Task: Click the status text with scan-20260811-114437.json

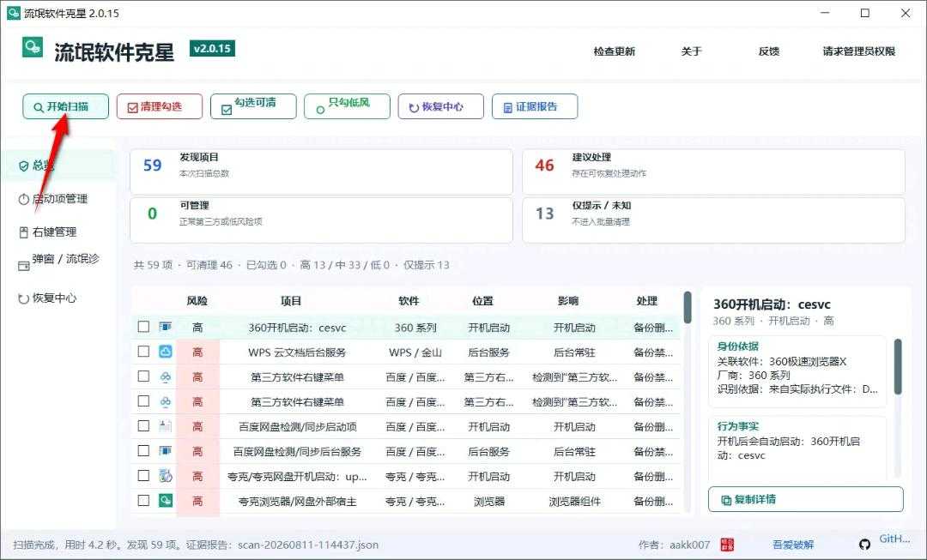Action: (196, 545)
